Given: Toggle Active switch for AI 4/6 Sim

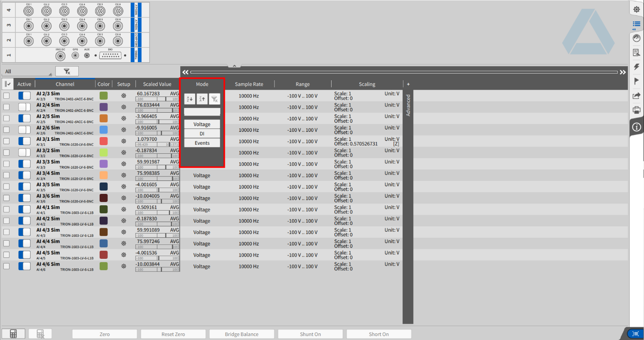Looking at the screenshot, I should coord(24,266).
